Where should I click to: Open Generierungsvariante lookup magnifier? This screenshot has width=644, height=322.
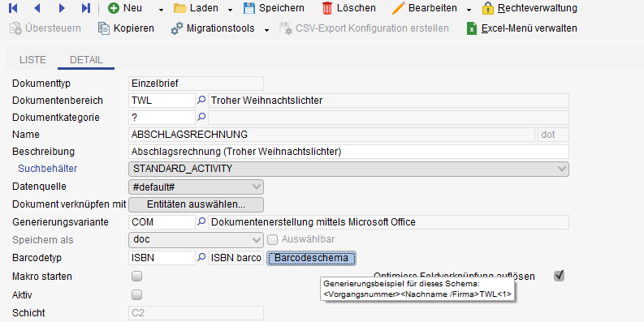[x=201, y=222]
